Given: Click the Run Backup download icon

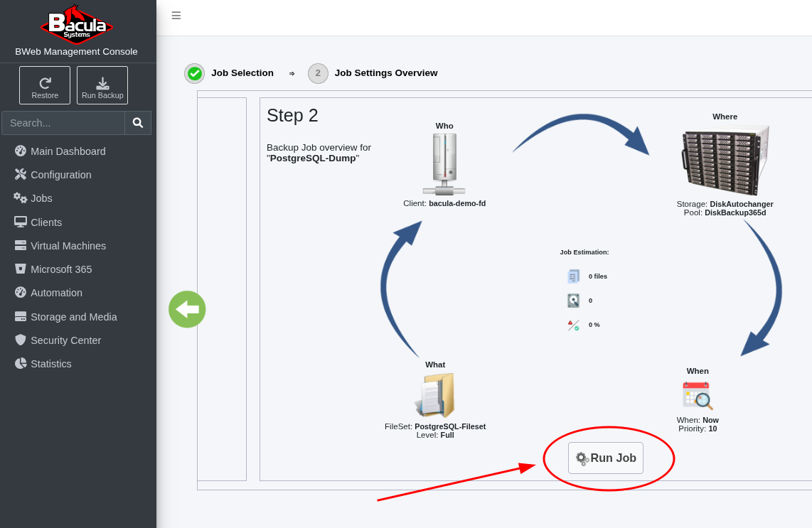Looking at the screenshot, I should pos(102,83).
